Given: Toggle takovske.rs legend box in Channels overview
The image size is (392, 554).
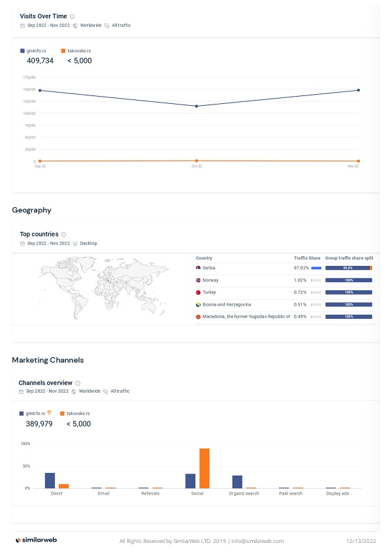Looking at the screenshot, I should point(61,414).
